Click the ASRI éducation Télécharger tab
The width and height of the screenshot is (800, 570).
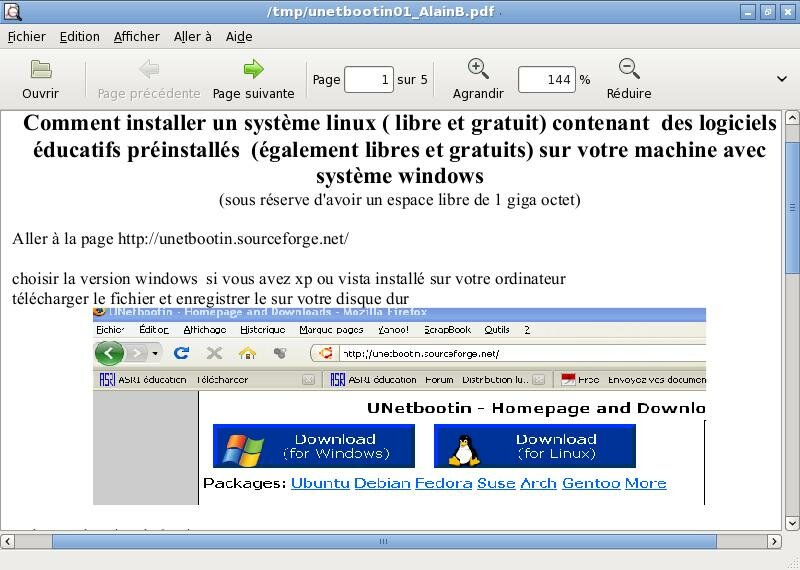click(x=207, y=380)
